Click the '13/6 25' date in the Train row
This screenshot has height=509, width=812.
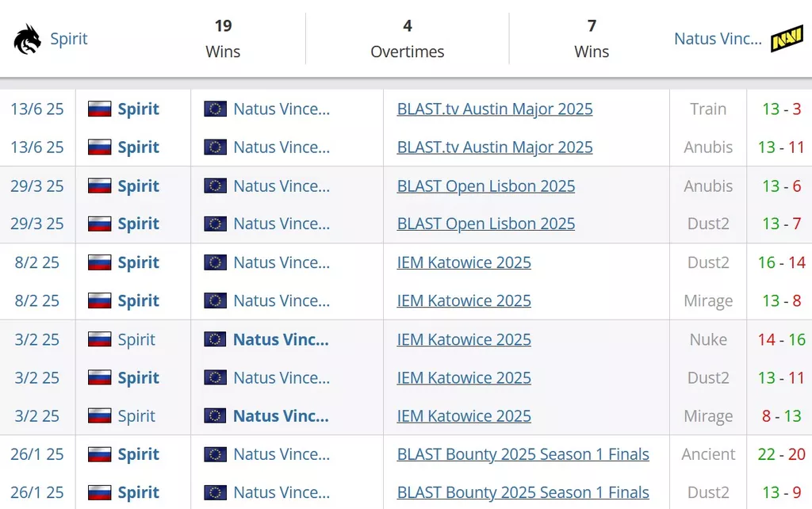(37, 109)
